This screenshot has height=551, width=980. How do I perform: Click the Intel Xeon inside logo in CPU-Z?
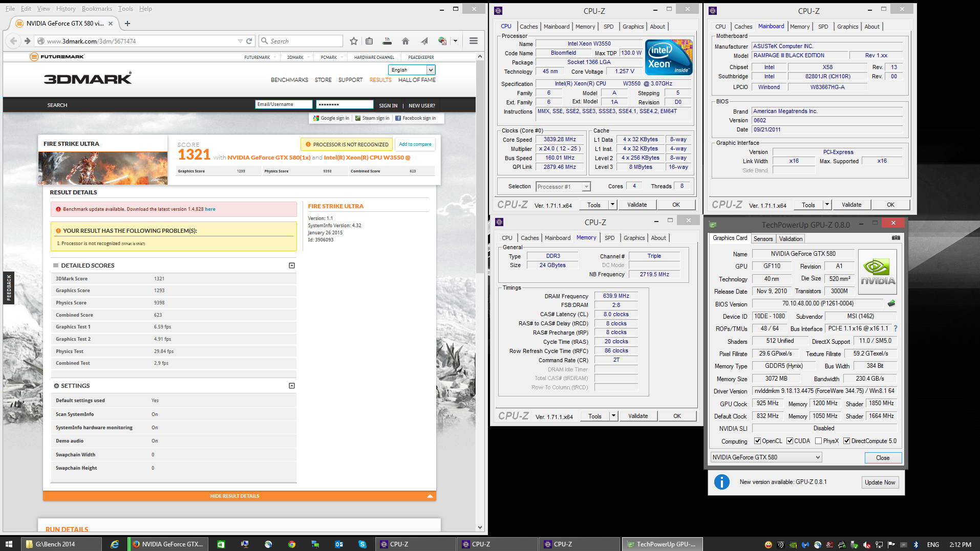[669, 57]
